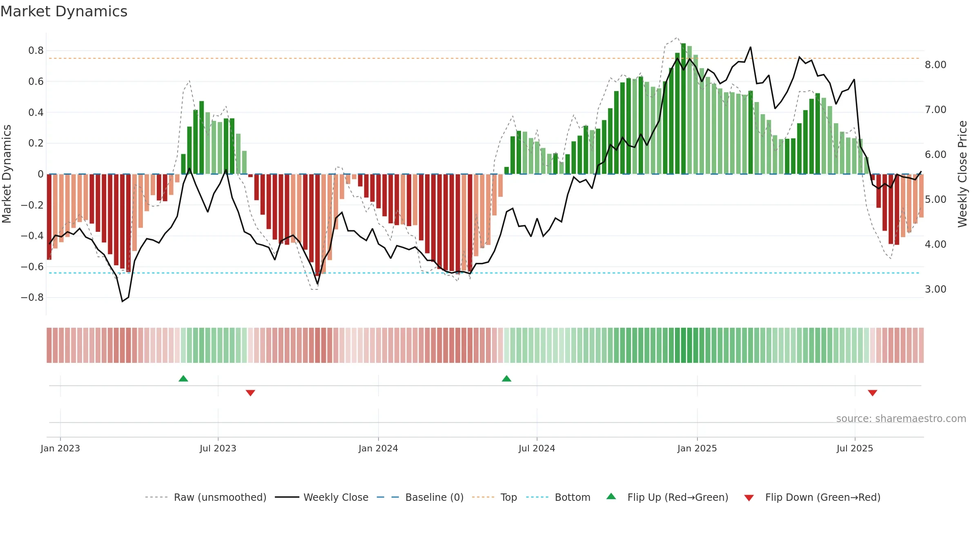Click the 8.00 right-axis price label
Image resolution: width=980 pixels, height=551 pixels.
[935, 65]
